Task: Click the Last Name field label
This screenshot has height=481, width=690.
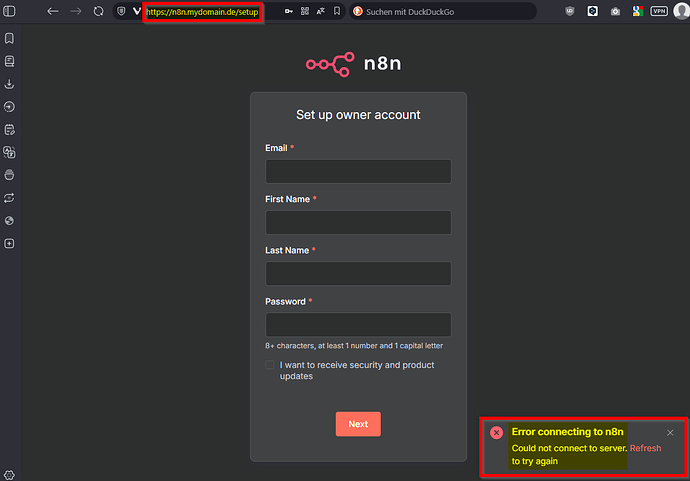Action: (287, 250)
